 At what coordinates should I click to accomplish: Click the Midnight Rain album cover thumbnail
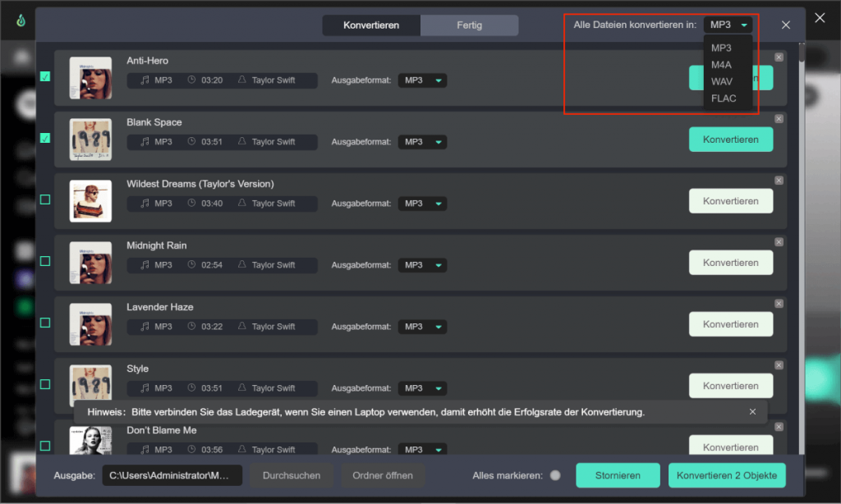tap(90, 263)
